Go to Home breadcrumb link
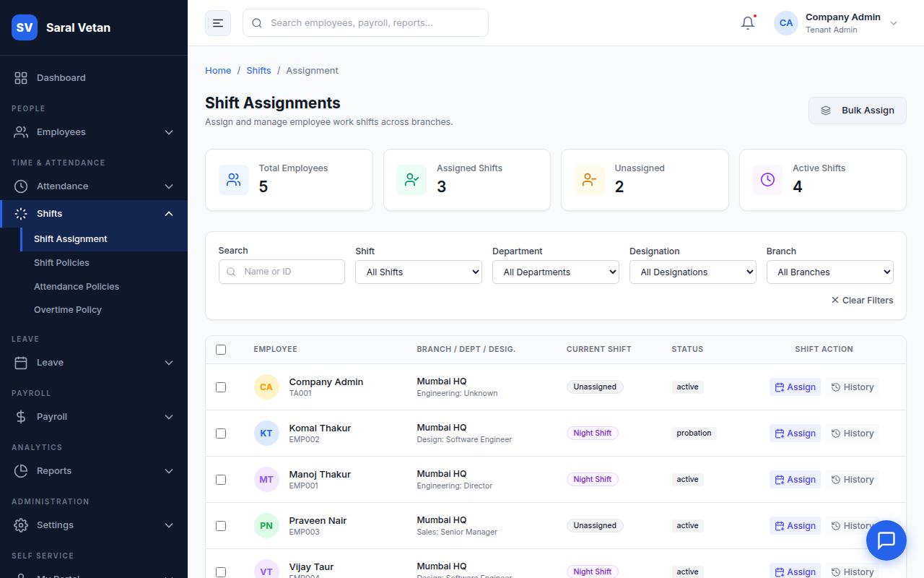The height and width of the screenshot is (578, 924). [218, 71]
